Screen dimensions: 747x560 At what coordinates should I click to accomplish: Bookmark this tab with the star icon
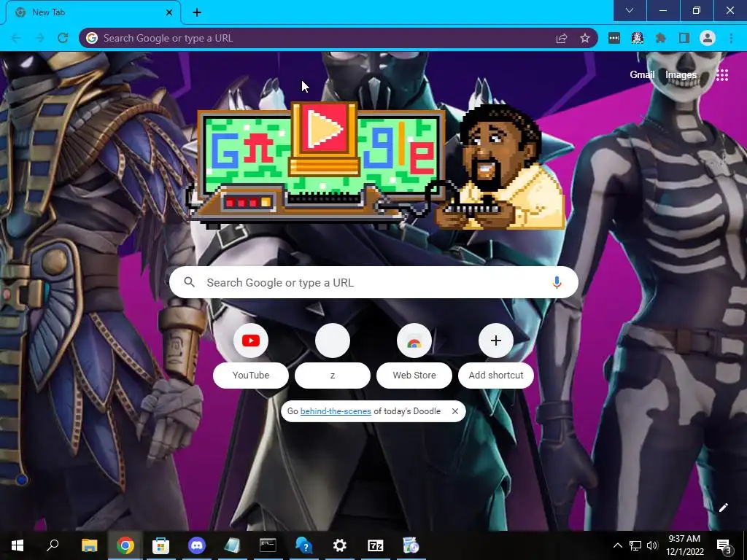585,38
